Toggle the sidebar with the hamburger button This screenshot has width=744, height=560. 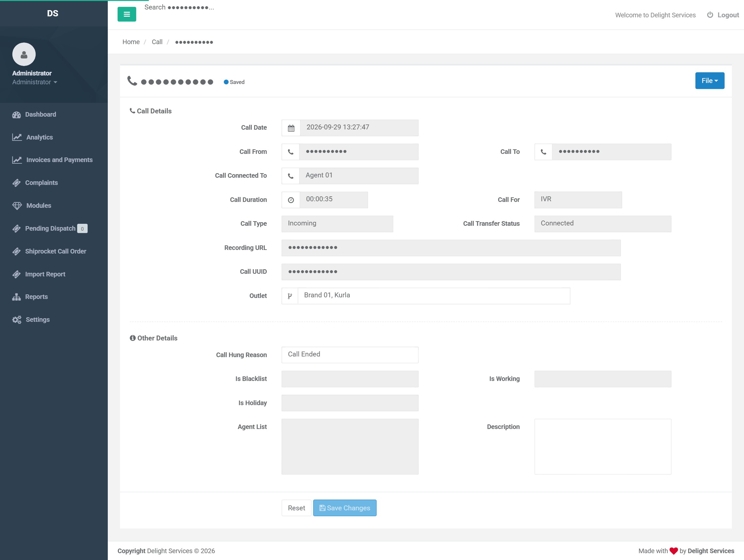(x=126, y=14)
